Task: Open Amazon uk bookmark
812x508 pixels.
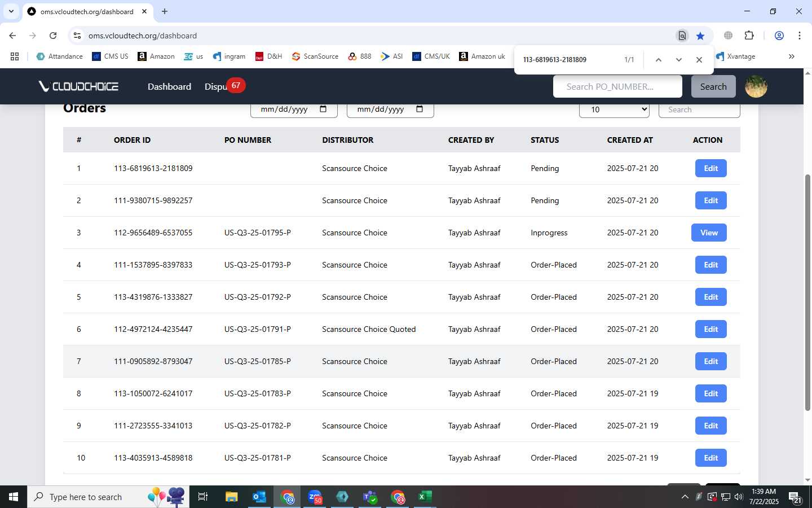Action: tap(482, 56)
